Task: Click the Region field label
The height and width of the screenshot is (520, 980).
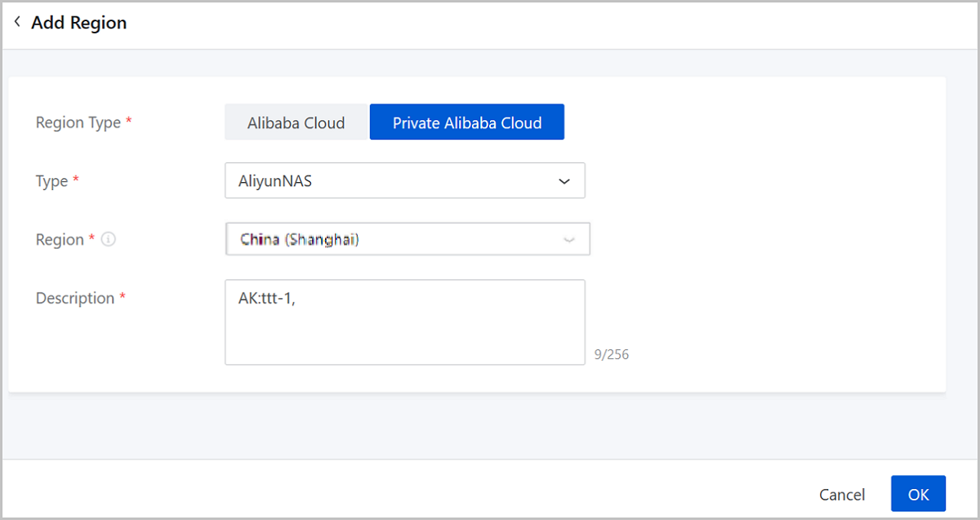Action: click(60, 240)
